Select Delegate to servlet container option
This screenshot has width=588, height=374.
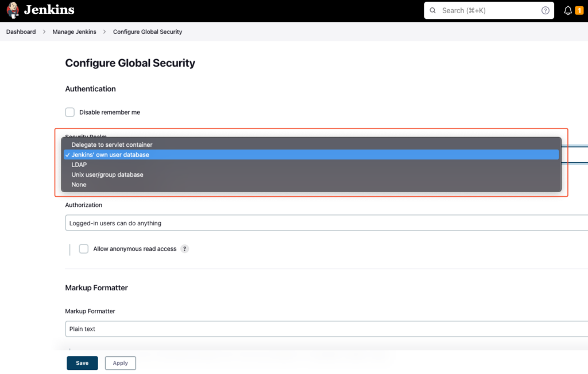point(311,145)
